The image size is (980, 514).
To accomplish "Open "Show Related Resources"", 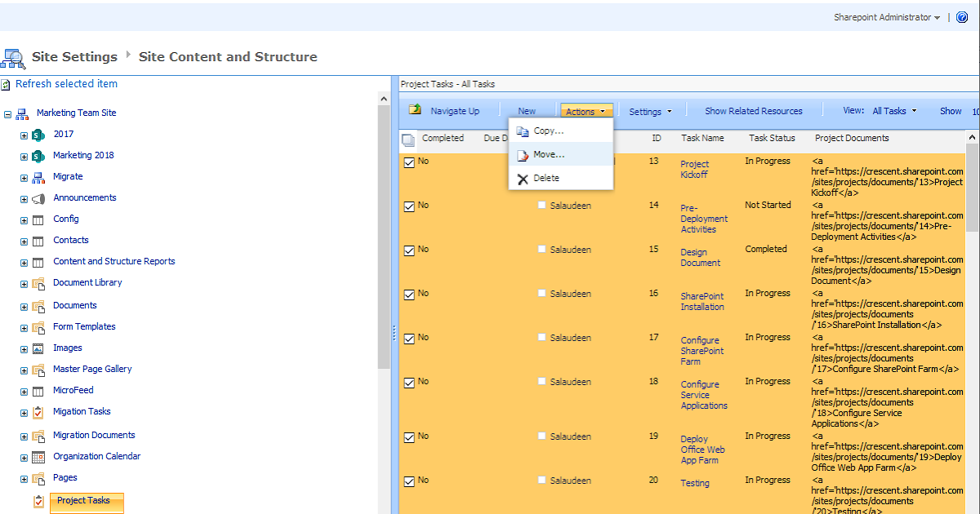I will [x=752, y=110].
